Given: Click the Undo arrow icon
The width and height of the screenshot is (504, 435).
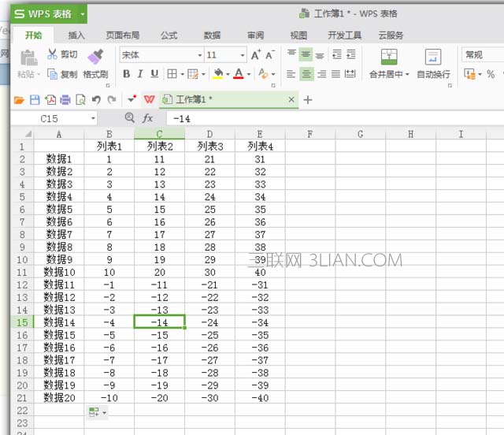Looking at the screenshot, I should pyautogui.click(x=96, y=100).
